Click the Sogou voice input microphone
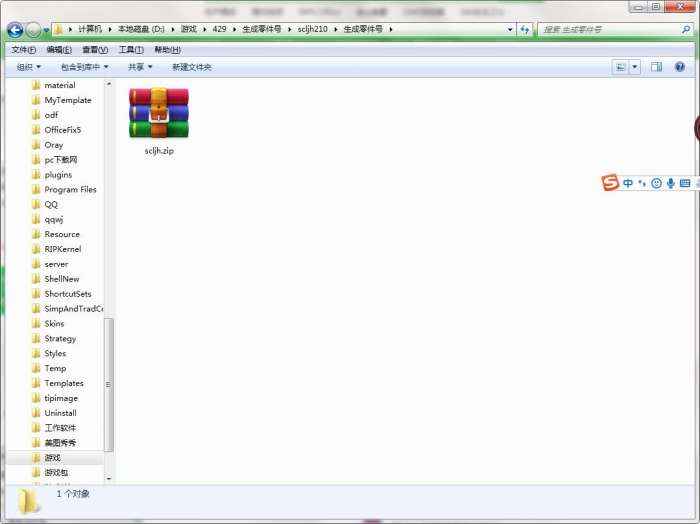 [671, 183]
